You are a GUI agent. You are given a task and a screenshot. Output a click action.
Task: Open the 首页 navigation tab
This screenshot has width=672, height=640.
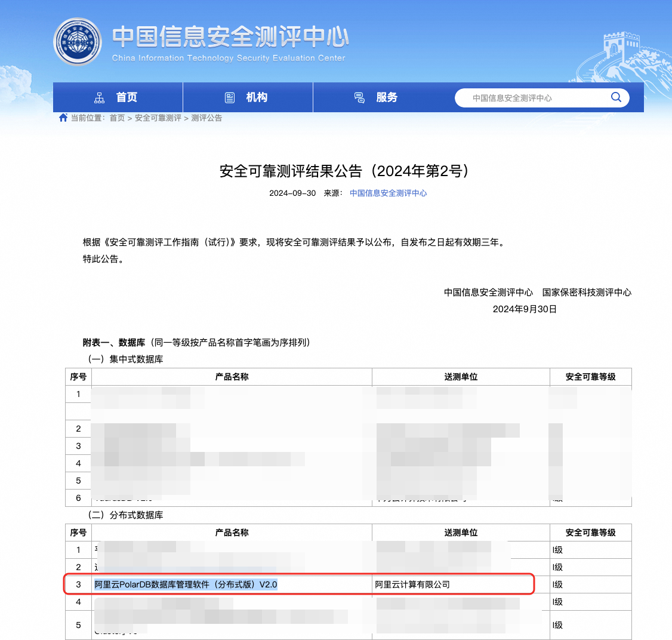coord(118,97)
